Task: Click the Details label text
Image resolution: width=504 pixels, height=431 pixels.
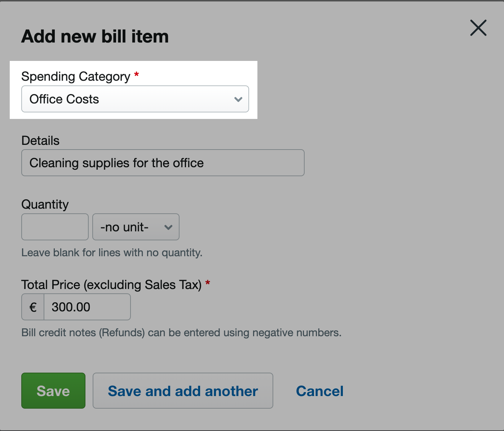Action: (40, 141)
